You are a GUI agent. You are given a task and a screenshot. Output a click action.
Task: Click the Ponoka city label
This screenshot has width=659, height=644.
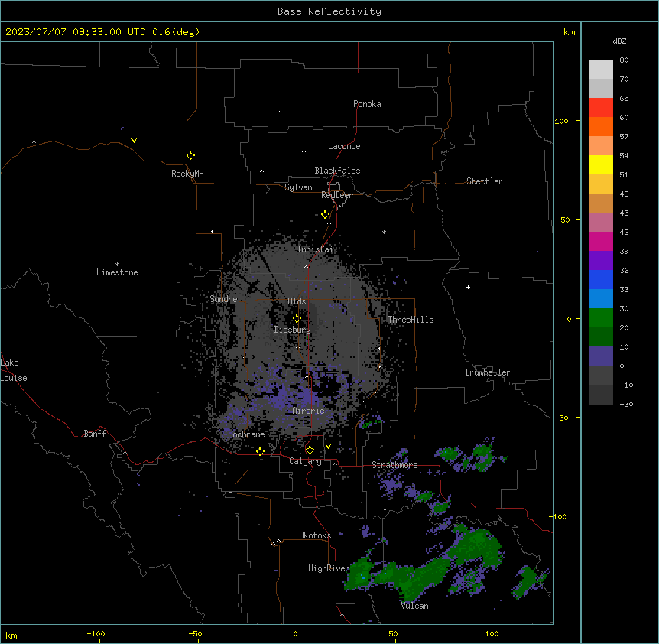[367, 104]
